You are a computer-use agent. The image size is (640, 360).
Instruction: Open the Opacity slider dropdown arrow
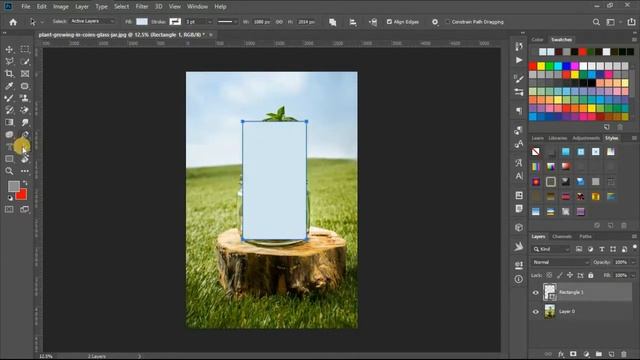[633, 262]
